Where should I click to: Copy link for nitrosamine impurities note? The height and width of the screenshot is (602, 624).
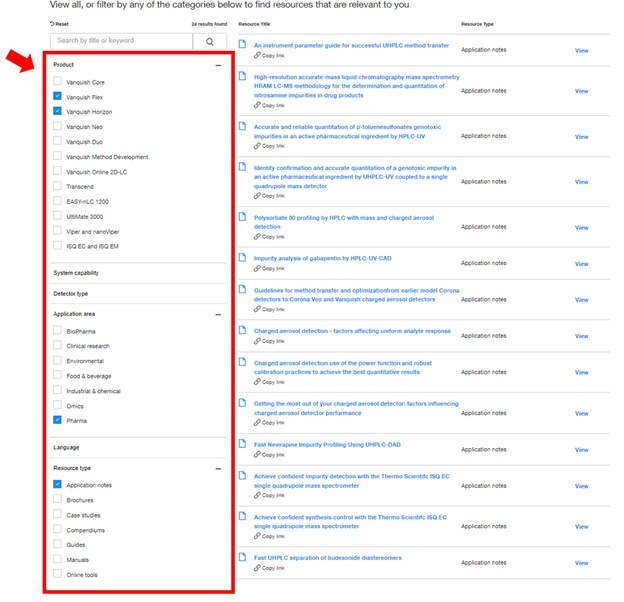tap(269, 105)
